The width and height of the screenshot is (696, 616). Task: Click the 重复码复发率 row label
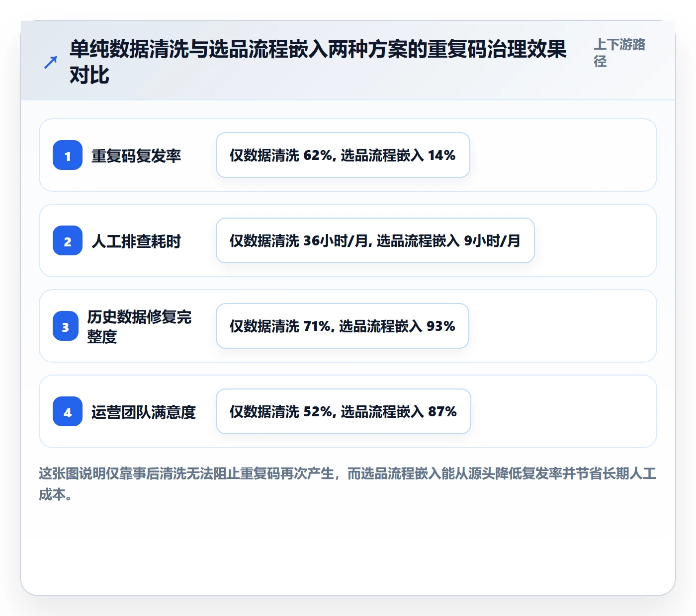(x=136, y=155)
